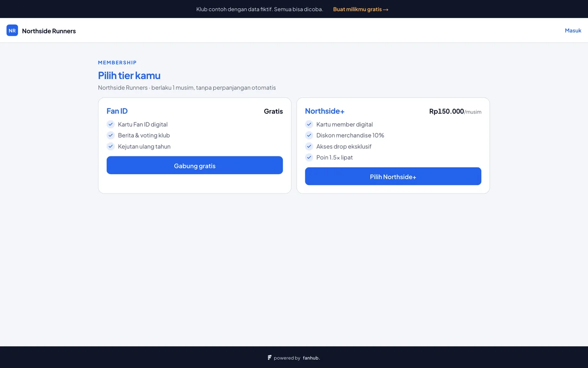Select the Fan ID tier title
The height and width of the screenshot is (368, 588).
click(x=117, y=111)
